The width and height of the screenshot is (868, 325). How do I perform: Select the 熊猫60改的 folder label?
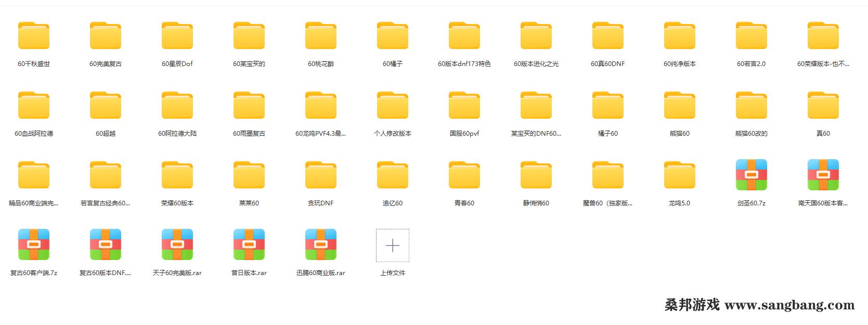tap(752, 134)
